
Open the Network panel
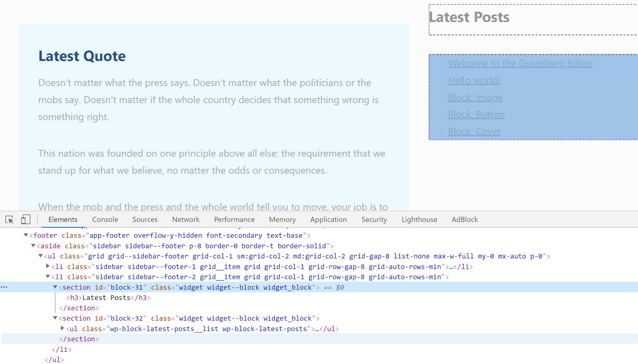[x=185, y=220]
